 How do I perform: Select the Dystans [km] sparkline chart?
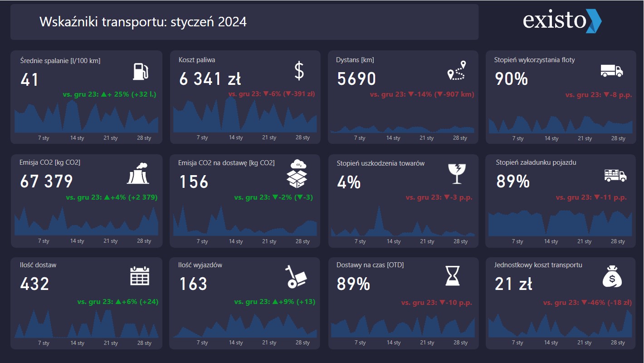pos(402,129)
